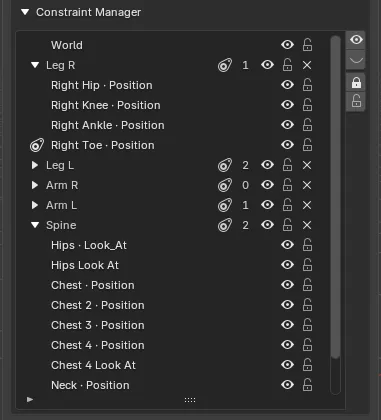Collapse the Spine group

pos(35,225)
